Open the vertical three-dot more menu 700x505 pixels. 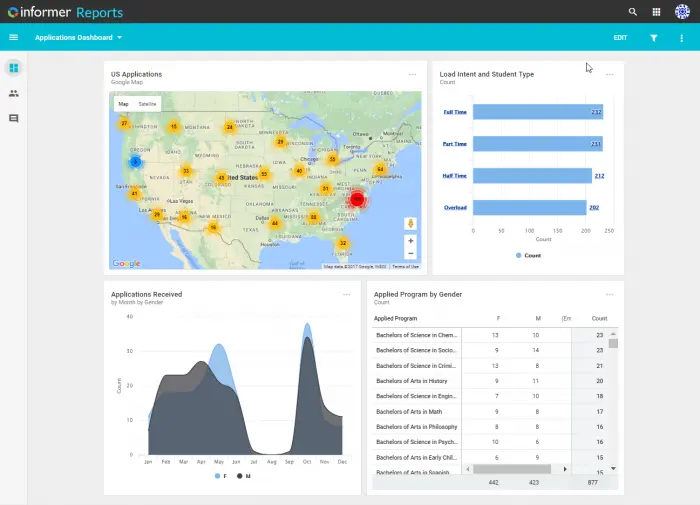(681, 38)
